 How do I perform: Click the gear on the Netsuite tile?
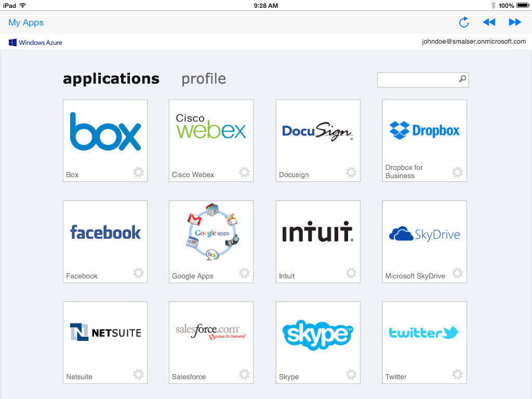tap(138, 374)
